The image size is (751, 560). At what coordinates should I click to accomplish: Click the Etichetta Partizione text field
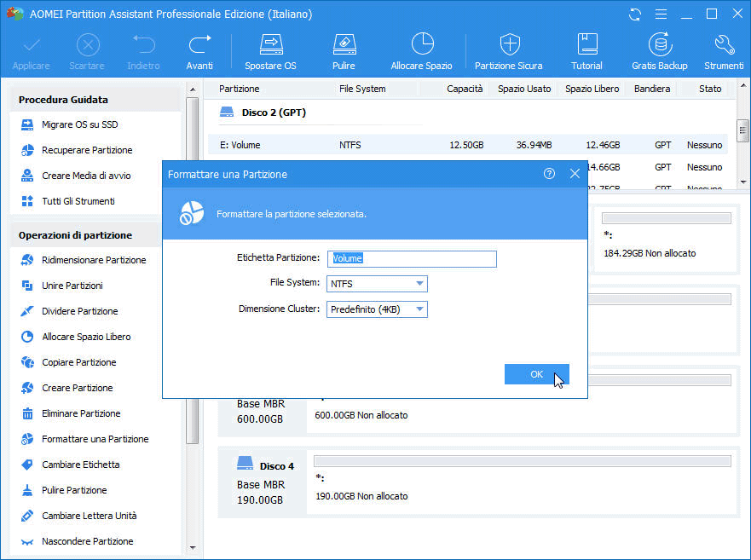[412, 259]
